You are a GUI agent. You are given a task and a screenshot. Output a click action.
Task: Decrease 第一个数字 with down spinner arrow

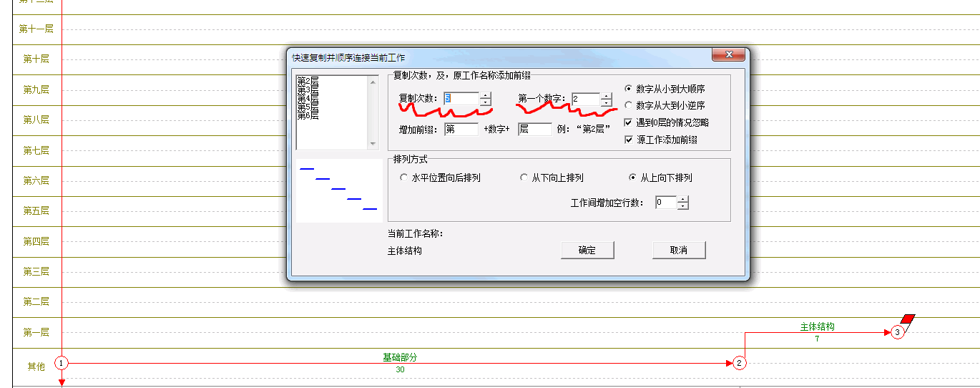(x=607, y=102)
